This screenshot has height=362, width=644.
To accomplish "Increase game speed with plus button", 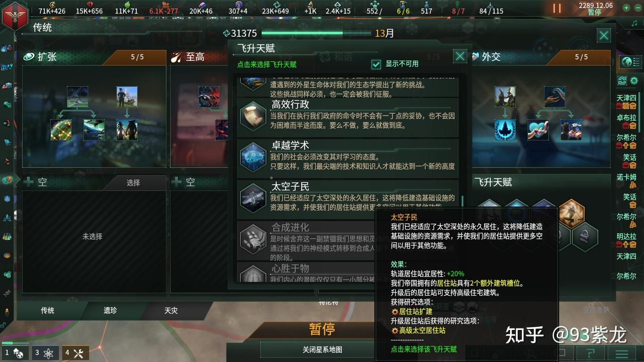I will 626,8.
